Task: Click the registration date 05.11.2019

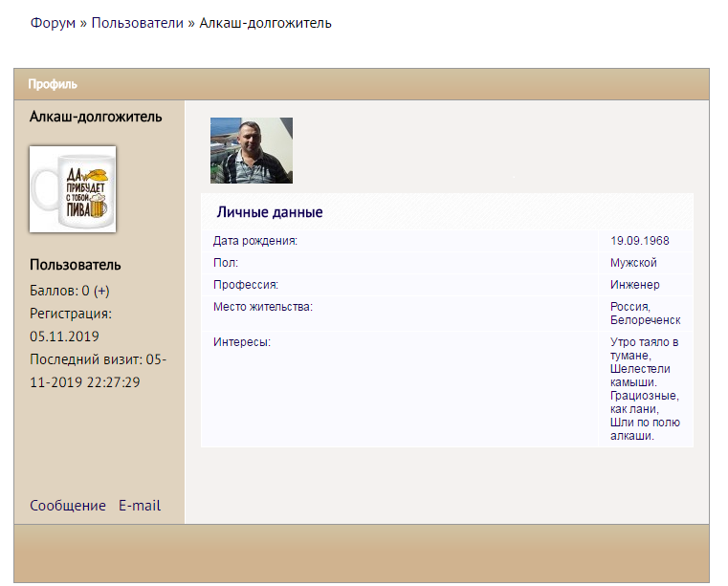Action: [64, 336]
